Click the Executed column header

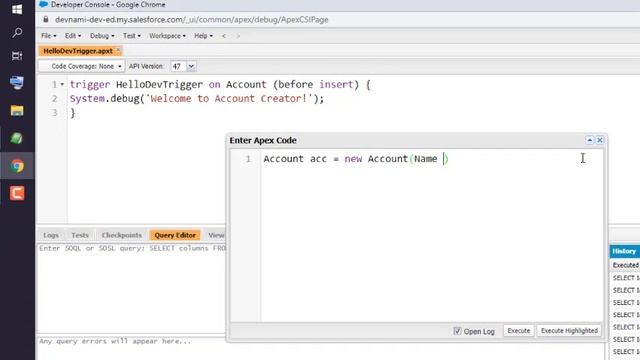625,265
